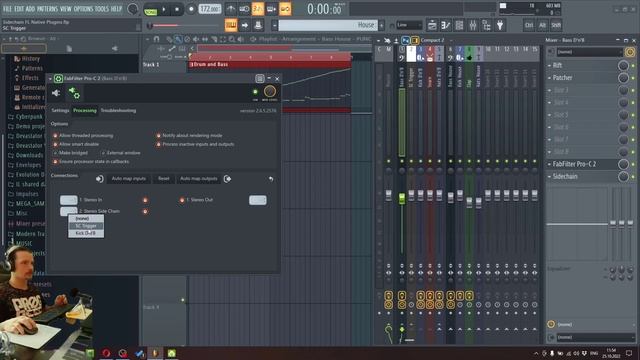Open the Mixer view icon
The height and width of the screenshot is (360, 640).
[473, 25]
